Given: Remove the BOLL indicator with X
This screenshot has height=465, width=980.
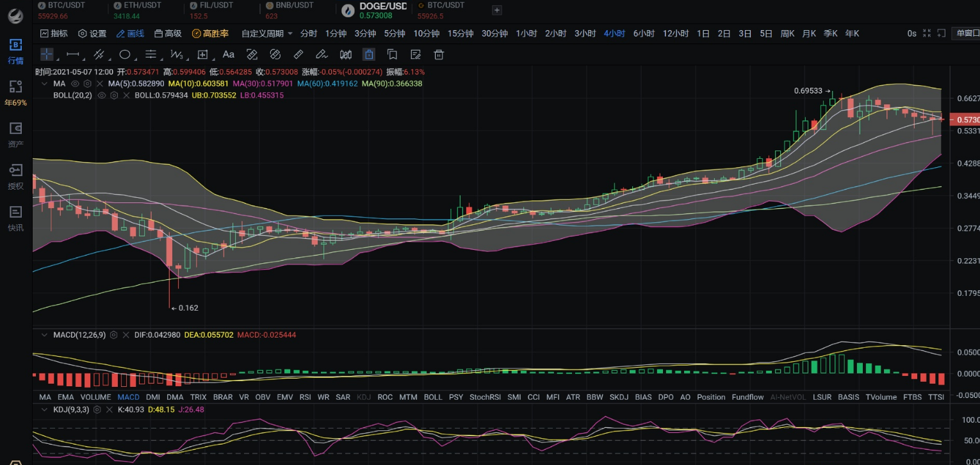Looking at the screenshot, I should point(126,95).
